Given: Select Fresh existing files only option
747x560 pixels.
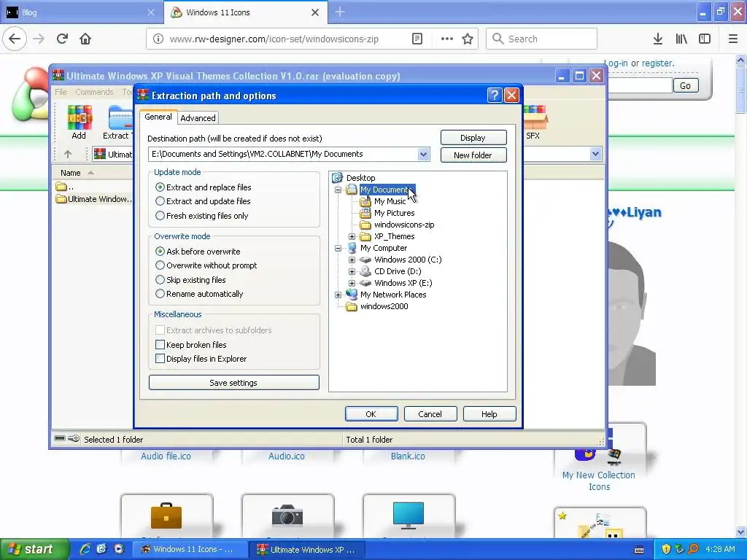Looking at the screenshot, I should coord(160,215).
